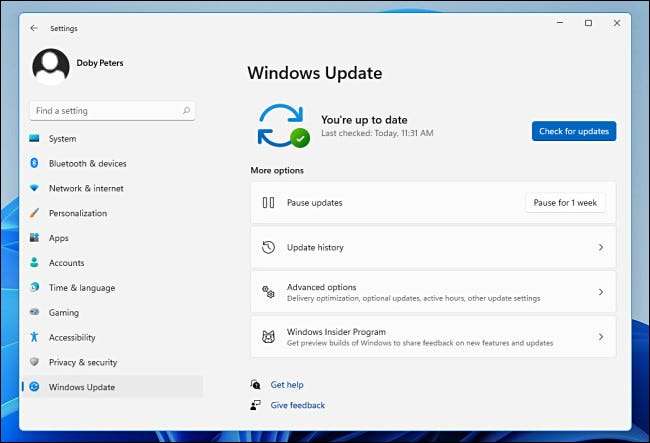Viewport: 650px width, 443px height.
Task: Click the Accessibility figure icon
Action: pos(34,338)
